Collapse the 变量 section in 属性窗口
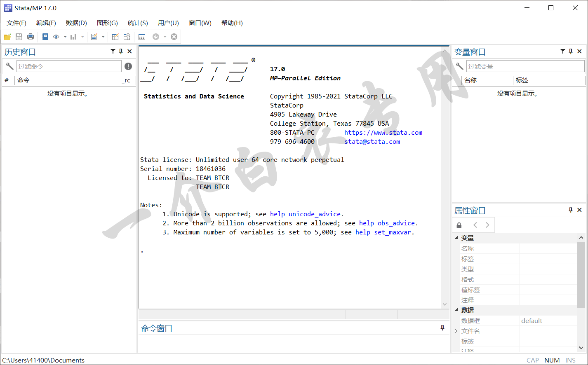The image size is (588, 365). [x=456, y=238]
